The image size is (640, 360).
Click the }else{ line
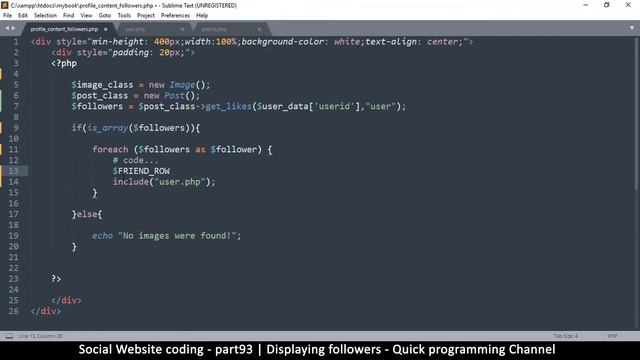pos(87,214)
